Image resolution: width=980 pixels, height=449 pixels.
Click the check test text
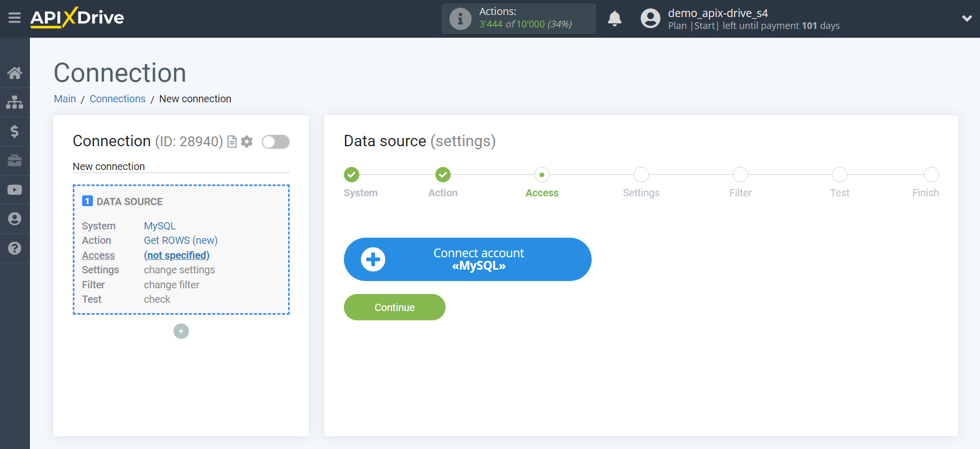(x=157, y=299)
